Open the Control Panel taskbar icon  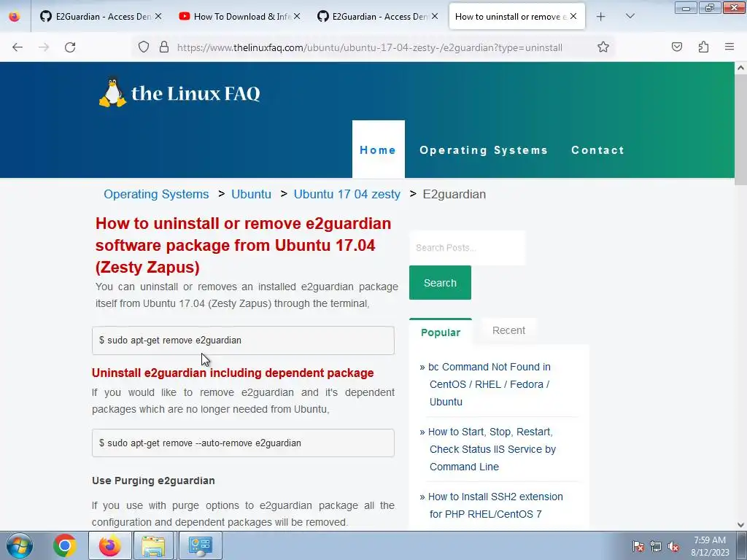pos(200,545)
